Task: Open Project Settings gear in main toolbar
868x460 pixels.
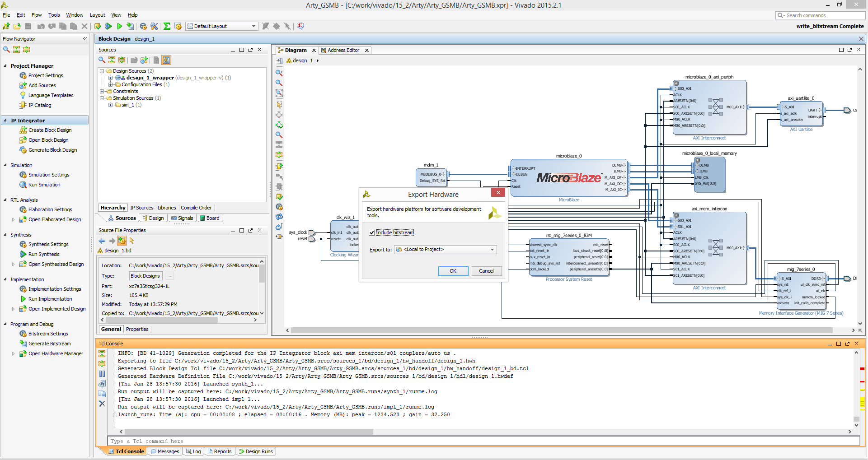Action: pos(143,26)
